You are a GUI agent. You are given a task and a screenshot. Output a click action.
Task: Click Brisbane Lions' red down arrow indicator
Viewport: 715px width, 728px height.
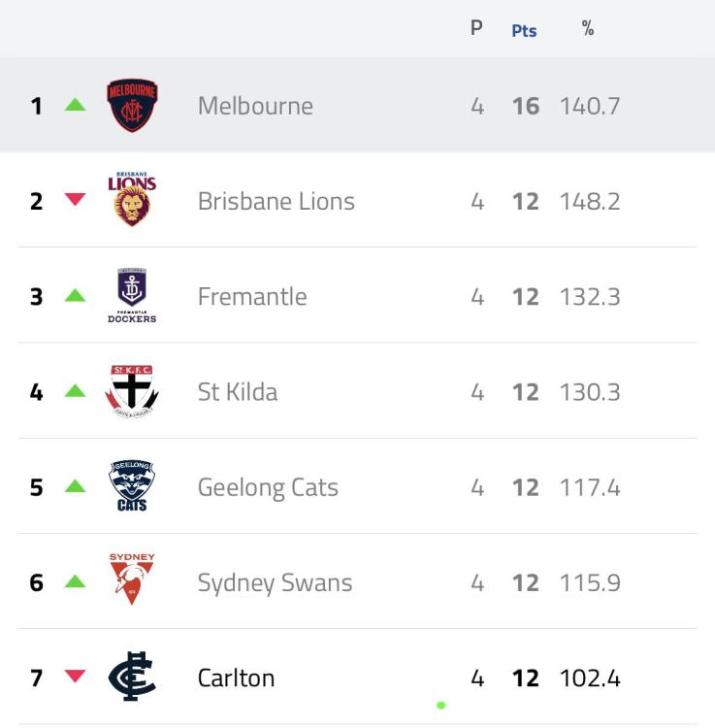(x=75, y=199)
